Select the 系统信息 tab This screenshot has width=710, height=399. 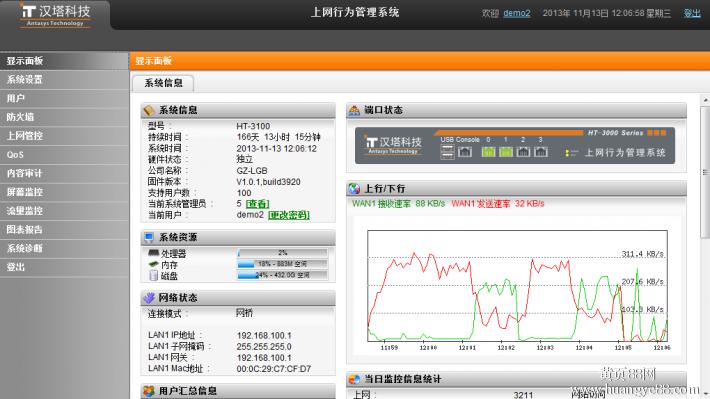click(x=163, y=83)
